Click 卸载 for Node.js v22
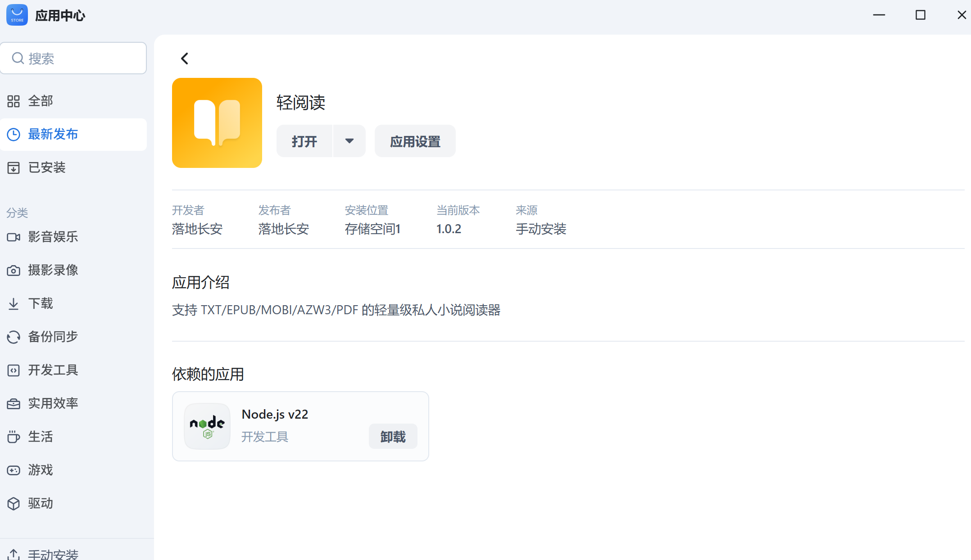The image size is (971, 560). (393, 437)
